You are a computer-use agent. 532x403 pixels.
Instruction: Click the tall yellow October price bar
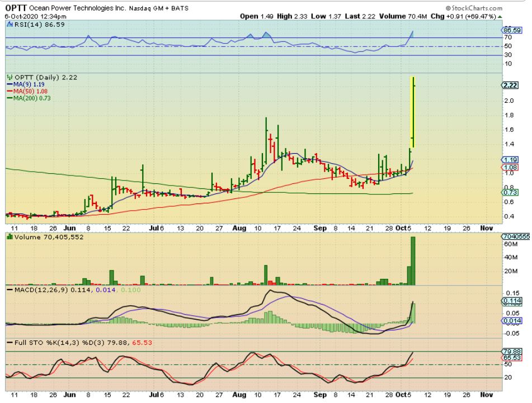pos(412,112)
